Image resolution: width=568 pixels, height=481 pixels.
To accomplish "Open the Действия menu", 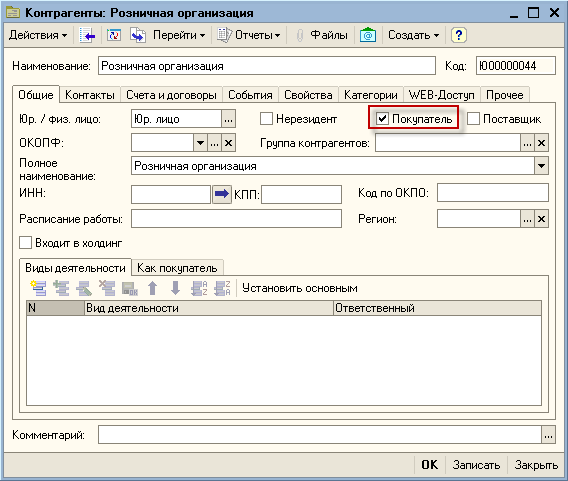I will coord(38,35).
